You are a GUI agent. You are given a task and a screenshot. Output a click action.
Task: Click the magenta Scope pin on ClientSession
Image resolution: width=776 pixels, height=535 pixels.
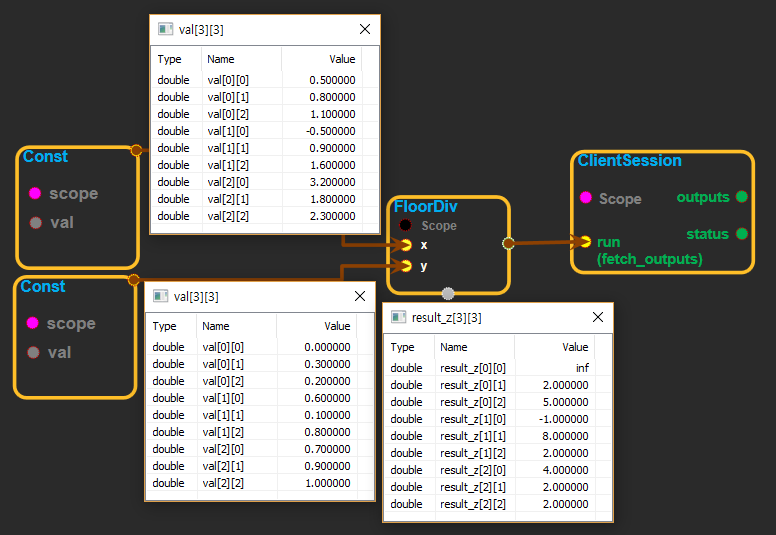[585, 198]
